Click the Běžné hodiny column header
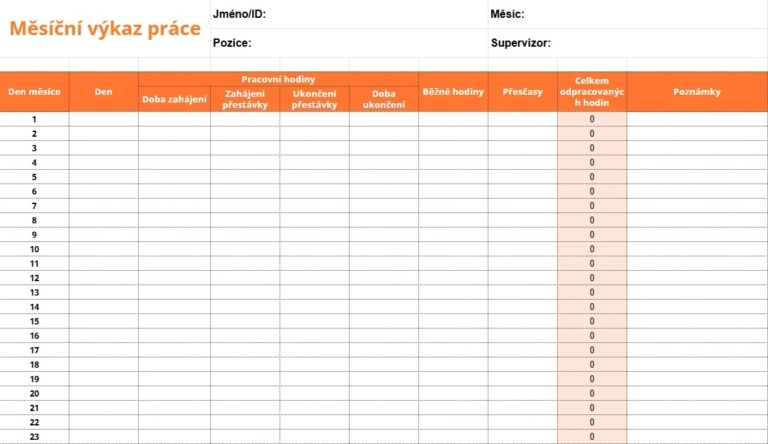The height and width of the screenshot is (444, 768). coord(453,92)
